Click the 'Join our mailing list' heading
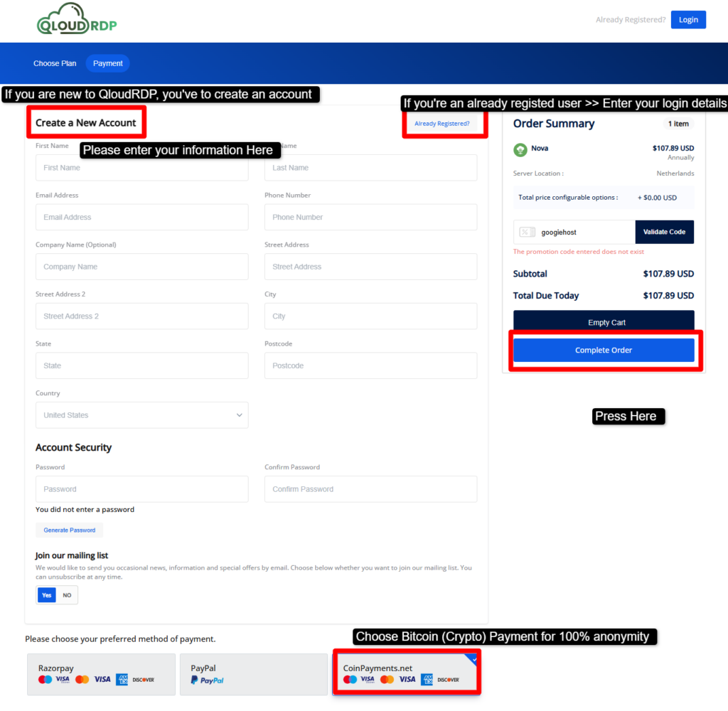The image size is (728, 711). click(72, 555)
